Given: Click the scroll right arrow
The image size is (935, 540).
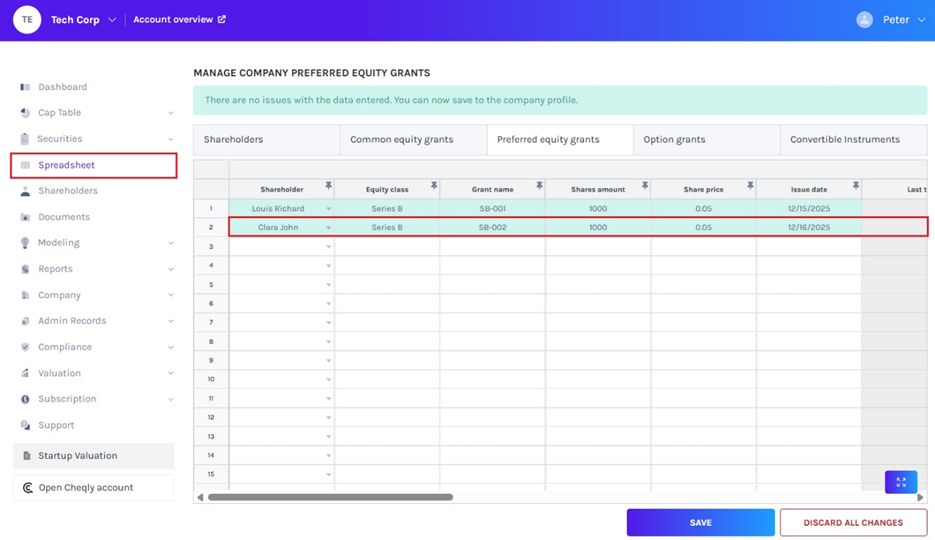Looking at the screenshot, I should [x=920, y=497].
